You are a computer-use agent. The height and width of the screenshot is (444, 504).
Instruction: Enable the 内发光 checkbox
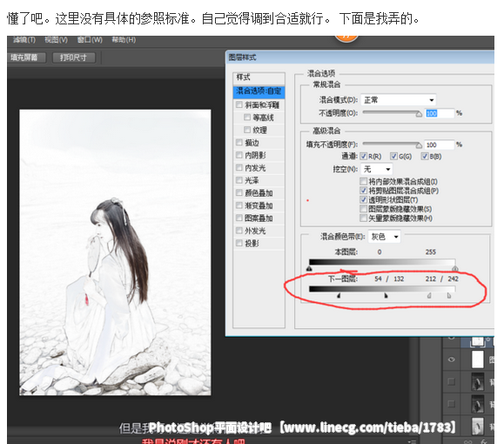tap(239, 167)
